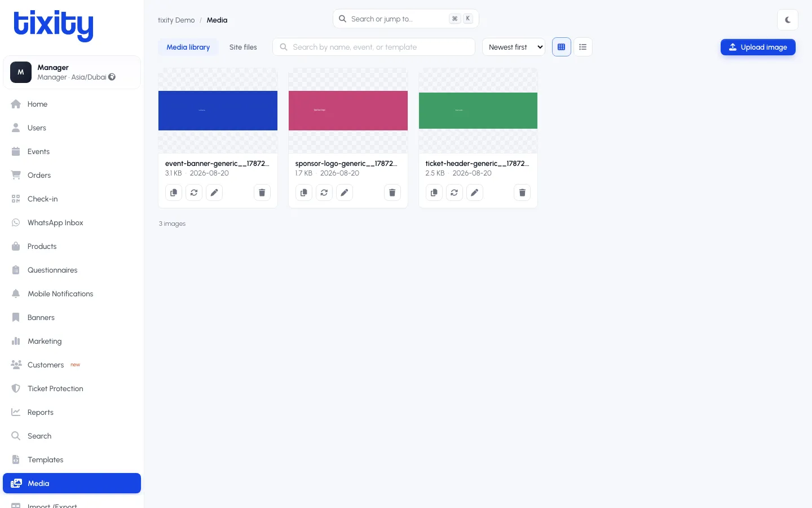The width and height of the screenshot is (812, 508).
Task: Edit the sponsor-logo-generic image name
Action: (x=345, y=192)
